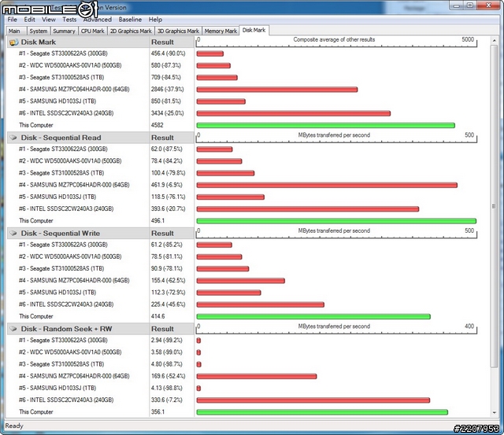The image size is (504, 435).
Task: Open the File menu
Action: (x=13, y=20)
